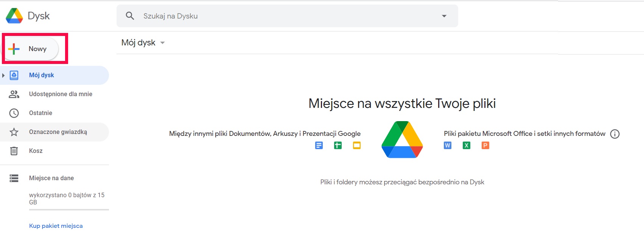
Task: Click the clock icon beside Ostatnie
Action: (x=14, y=113)
